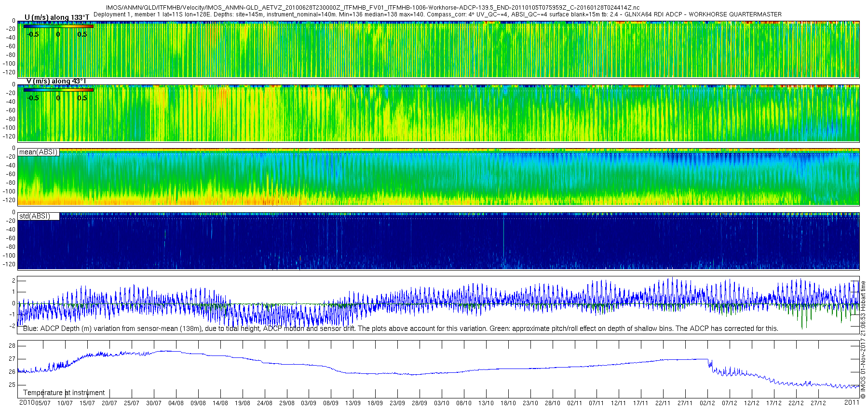
Task: Click the '13/09' date tick label
Action: coord(353,403)
